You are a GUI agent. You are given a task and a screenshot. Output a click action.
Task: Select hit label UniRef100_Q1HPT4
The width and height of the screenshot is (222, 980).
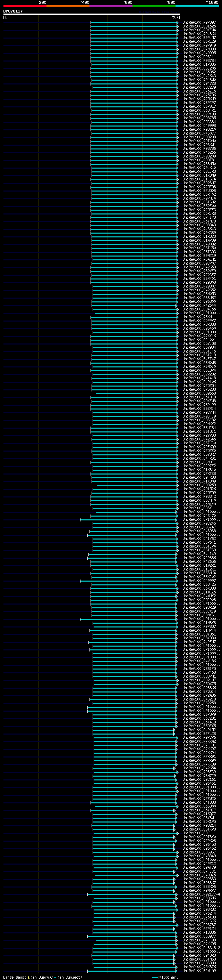pos(199,630)
